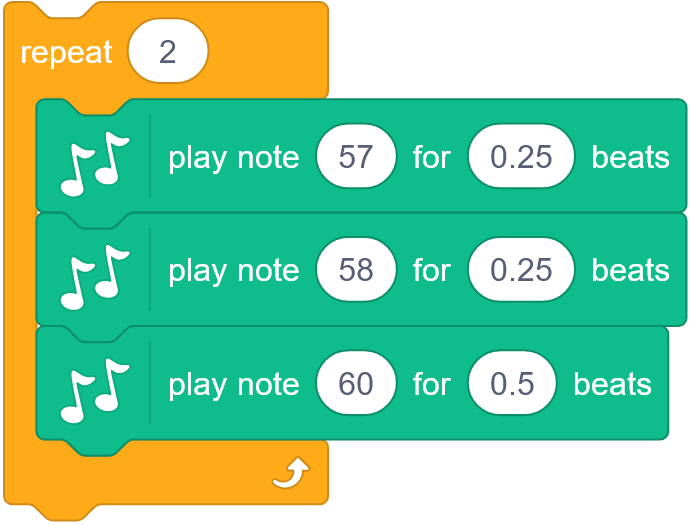Select the note value field showing 57
The width and height of the screenshot is (692, 524).
pyautogui.click(x=356, y=156)
